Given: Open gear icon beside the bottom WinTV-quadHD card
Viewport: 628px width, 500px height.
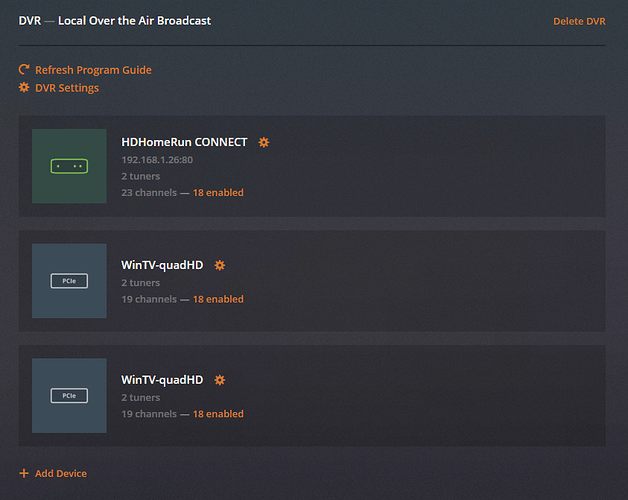Looking at the screenshot, I should click(219, 380).
